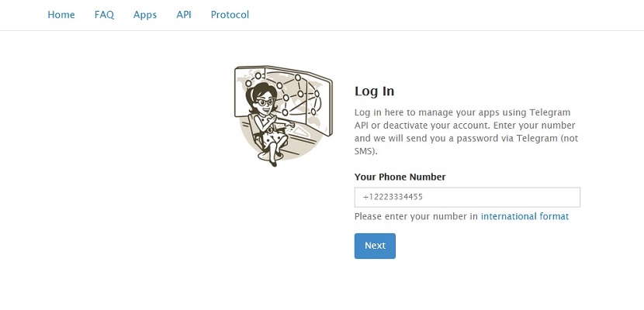Screen dimensions: 644x310
Task: Select the API link in header
Action: click(184, 15)
